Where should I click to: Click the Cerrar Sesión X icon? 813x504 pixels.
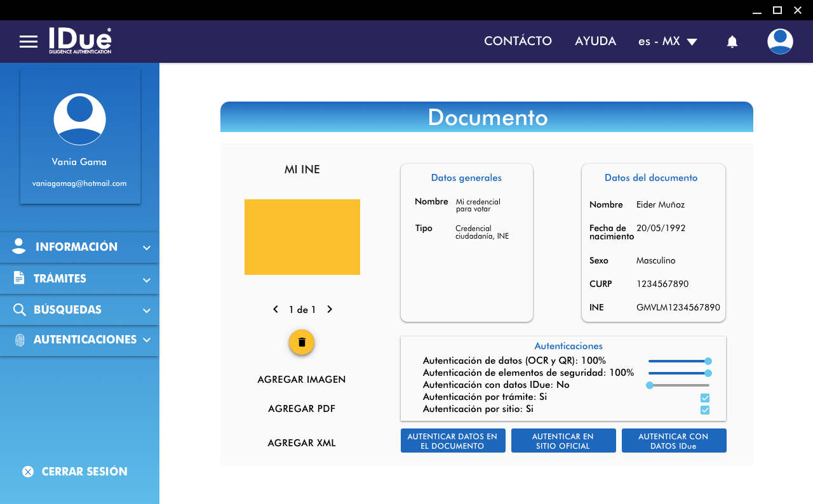(28, 472)
